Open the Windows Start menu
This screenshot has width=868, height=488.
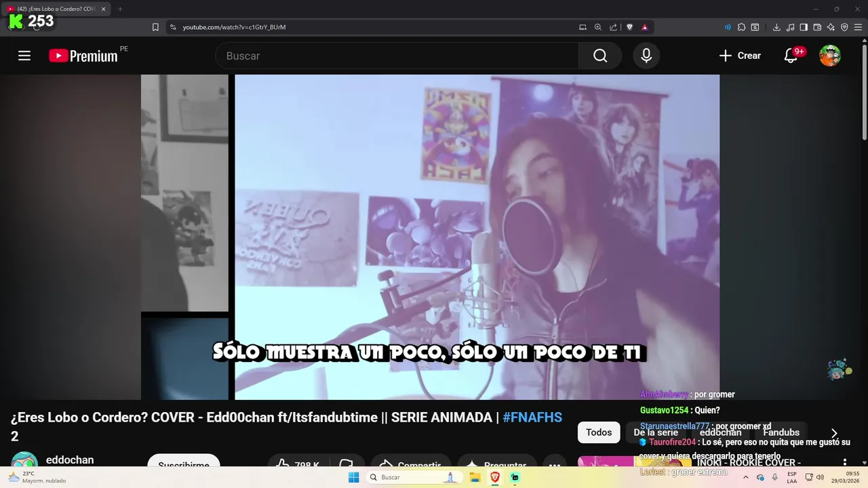pos(353,477)
